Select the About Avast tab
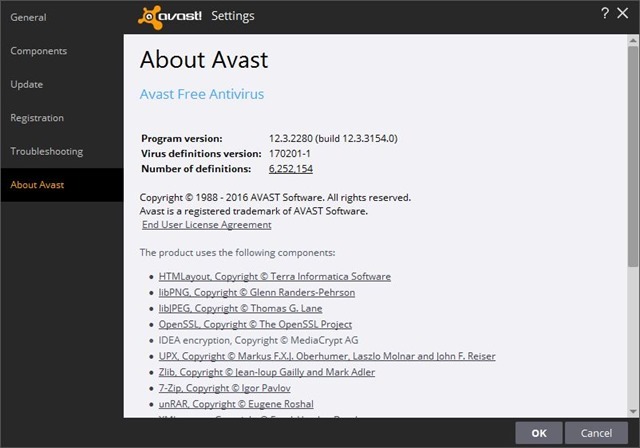Image resolution: width=640 pixels, height=448 pixels. point(39,185)
